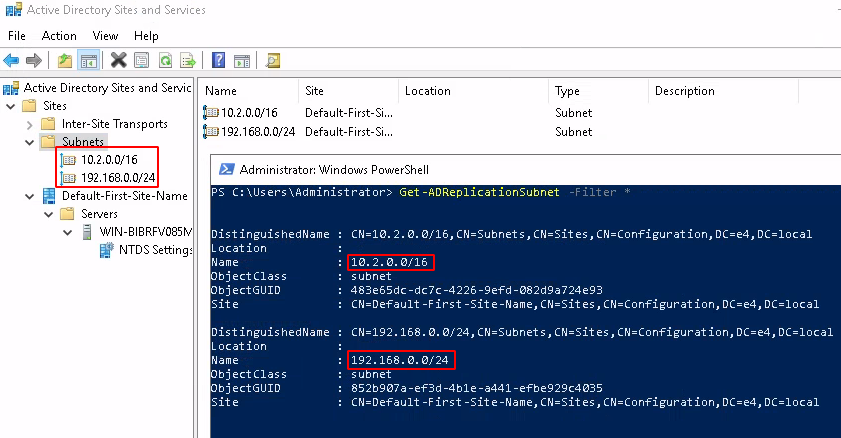Click the Servers folder icon
Screen dimensions: 841x438
click(68, 214)
